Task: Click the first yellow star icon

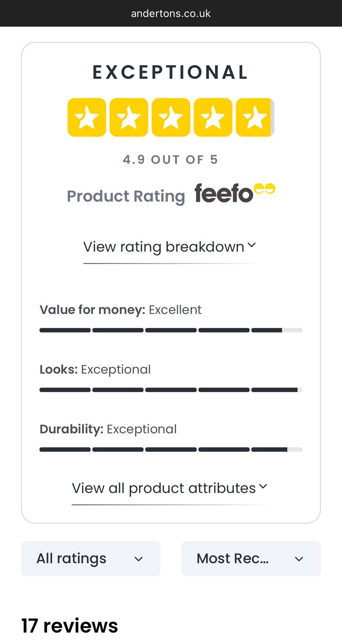Action: (x=87, y=117)
